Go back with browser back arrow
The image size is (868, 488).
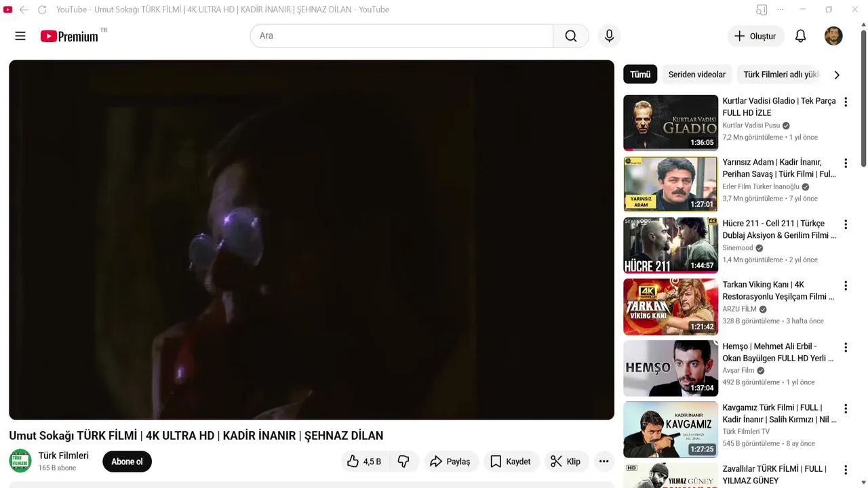tap(24, 9)
